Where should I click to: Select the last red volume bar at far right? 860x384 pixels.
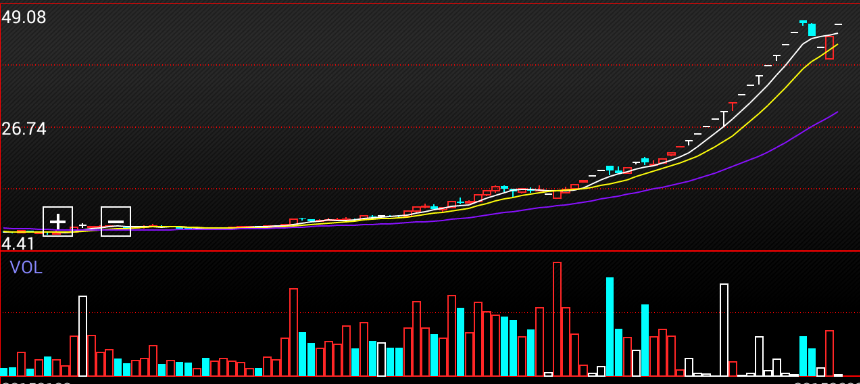click(830, 353)
